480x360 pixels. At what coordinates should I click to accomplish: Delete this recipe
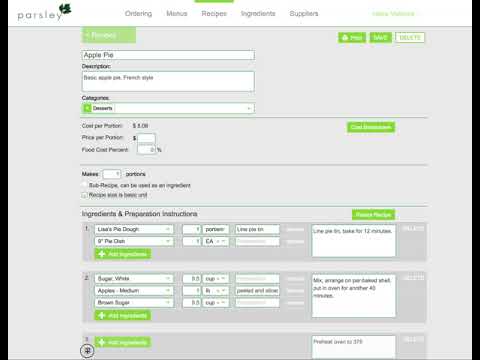(410, 38)
